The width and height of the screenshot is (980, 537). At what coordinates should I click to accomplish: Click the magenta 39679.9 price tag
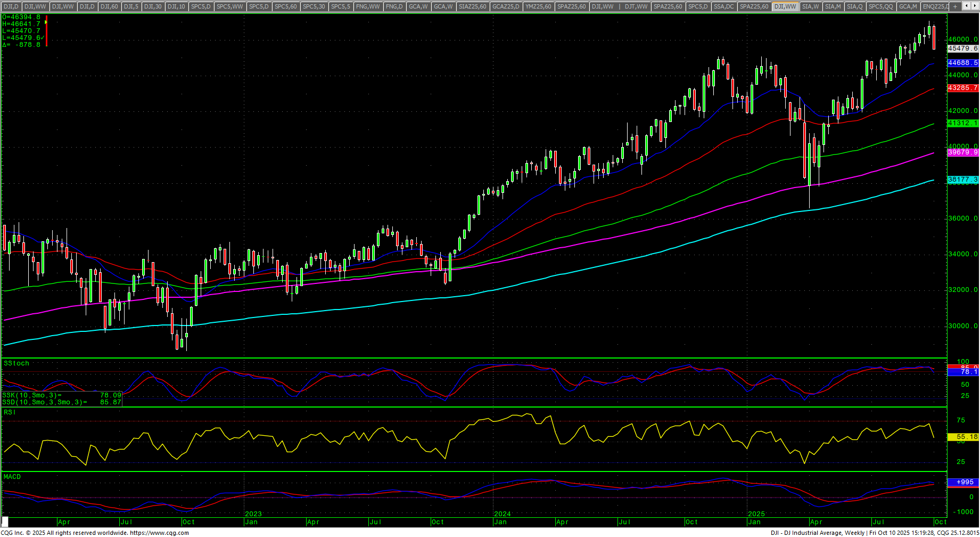coord(962,152)
